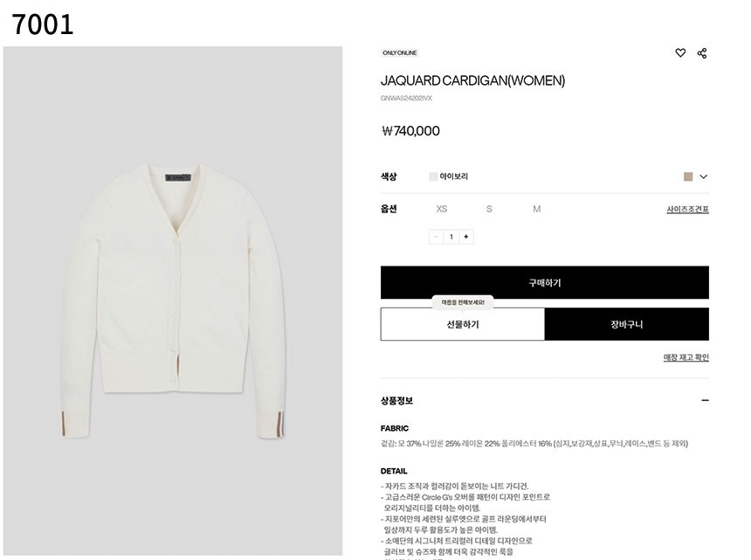This screenshot has height=560, width=751.
Task: Select size XS option
Action: point(442,209)
